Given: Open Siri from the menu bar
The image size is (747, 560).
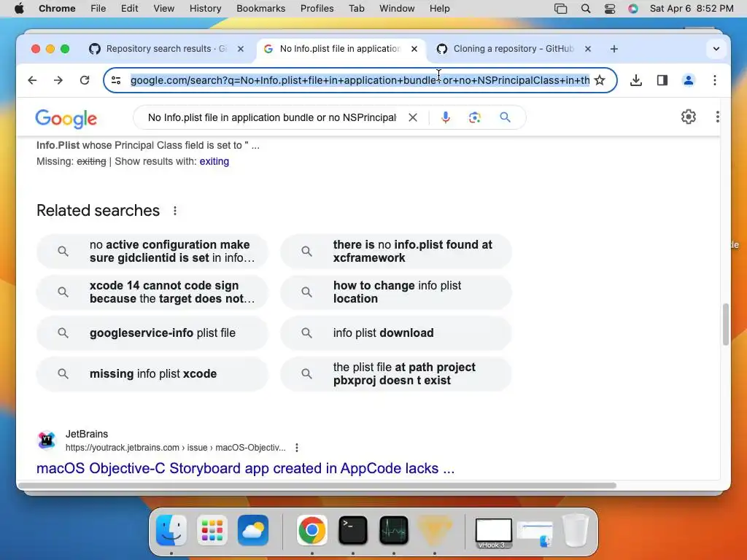Looking at the screenshot, I should point(633,9).
